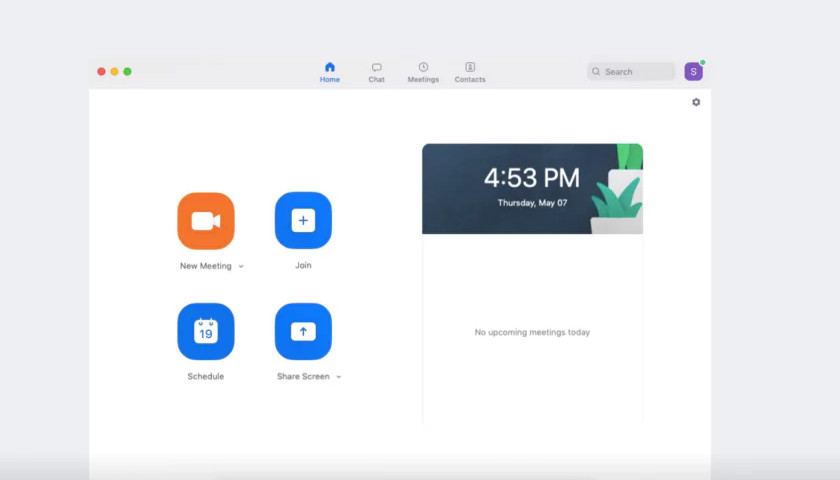Open the purple S profile avatar
Screen dimensions: 840x480
tap(693, 72)
